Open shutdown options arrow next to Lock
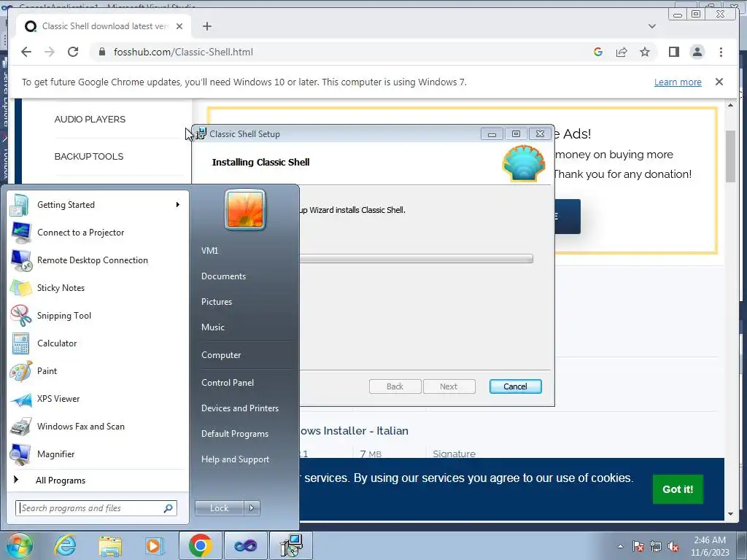 [x=252, y=508]
